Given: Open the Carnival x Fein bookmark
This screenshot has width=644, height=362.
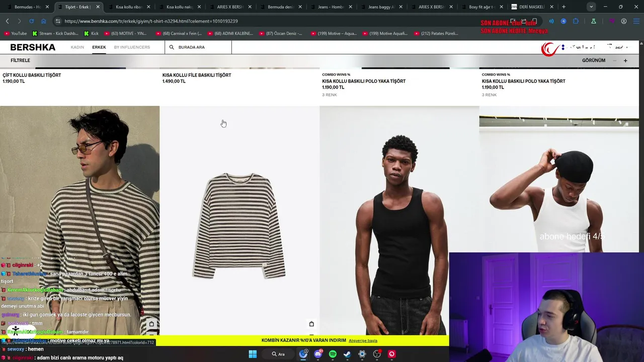Looking at the screenshot, I should pyautogui.click(x=179, y=34).
